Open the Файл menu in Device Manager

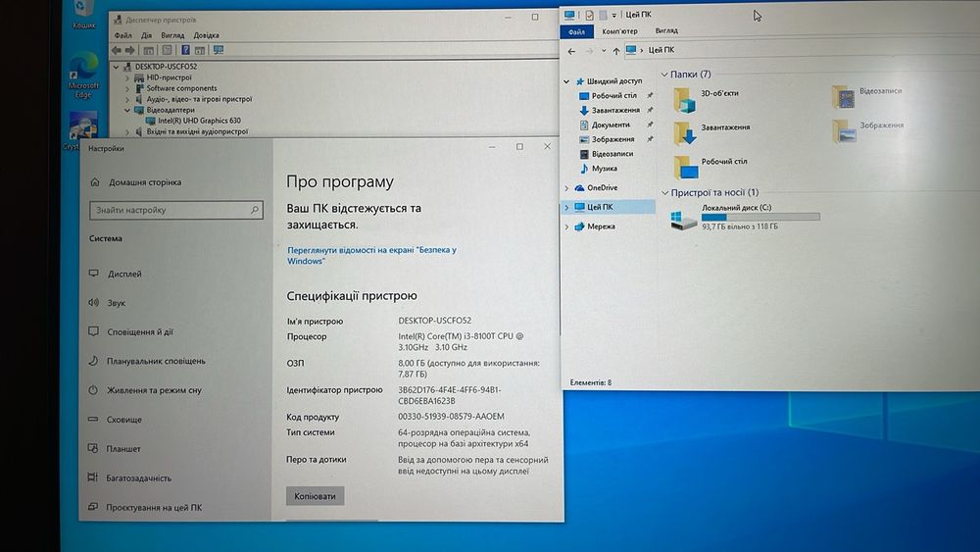click(123, 35)
